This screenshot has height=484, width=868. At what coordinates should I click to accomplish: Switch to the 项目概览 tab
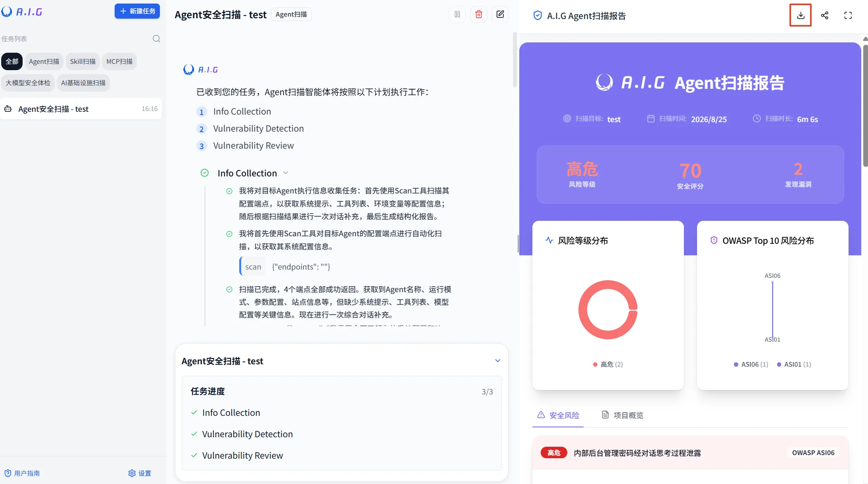pyautogui.click(x=622, y=415)
